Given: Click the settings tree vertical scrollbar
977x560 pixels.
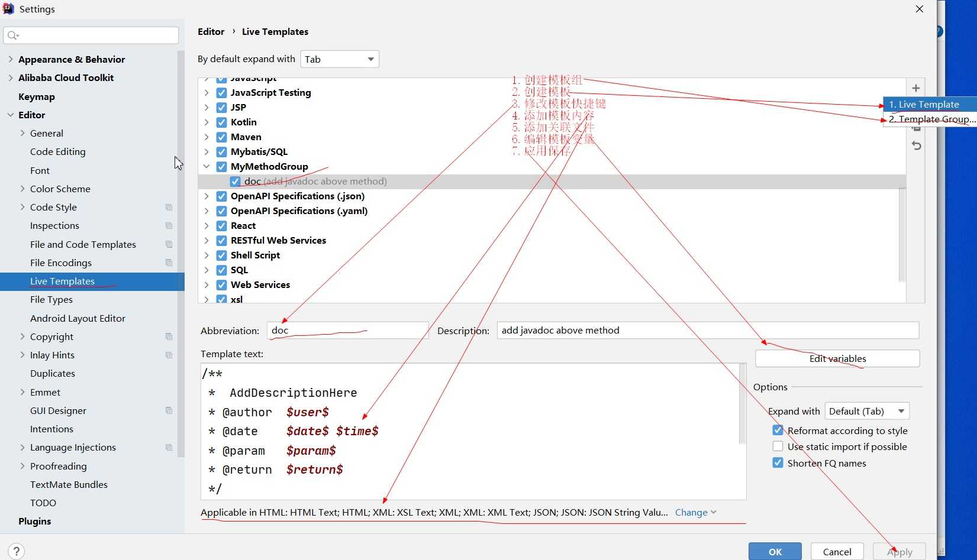Looking at the screenshot, I should (x=181, y=254).
